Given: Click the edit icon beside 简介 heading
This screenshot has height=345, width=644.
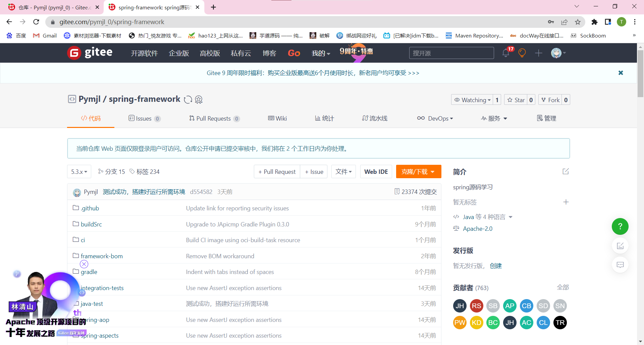Looking at the screenshot, I should tap(566, 171).
